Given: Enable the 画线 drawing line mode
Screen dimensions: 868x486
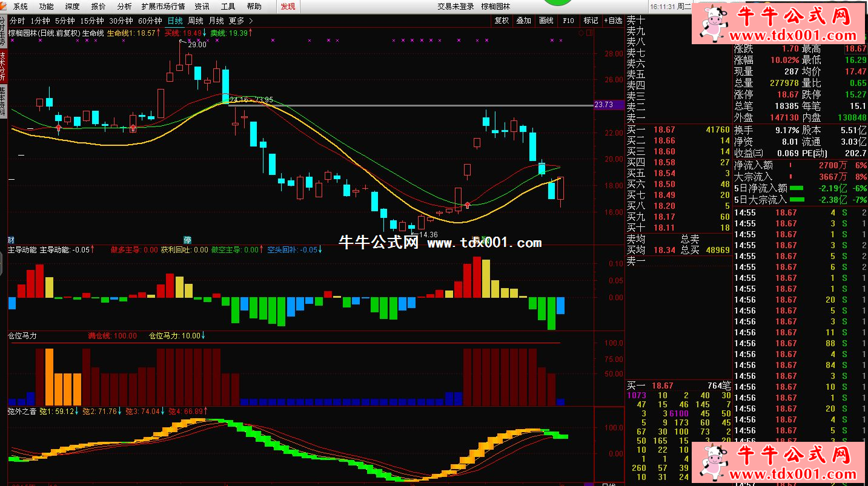Looking at the screenshot, I should click(546, 21).
